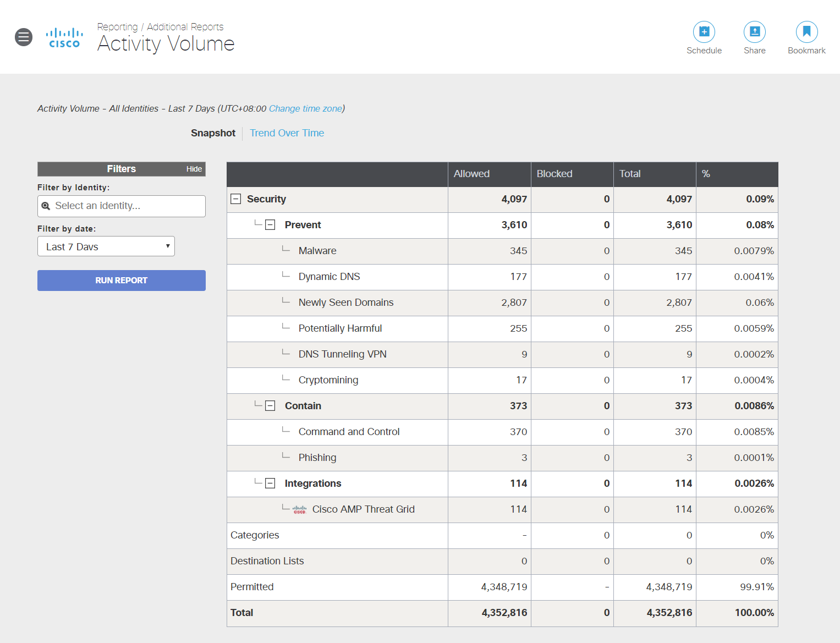This screenshot has height=643, width=840.
Task: Click the Permitted row of the table
Action: click(x=252, y=587)
